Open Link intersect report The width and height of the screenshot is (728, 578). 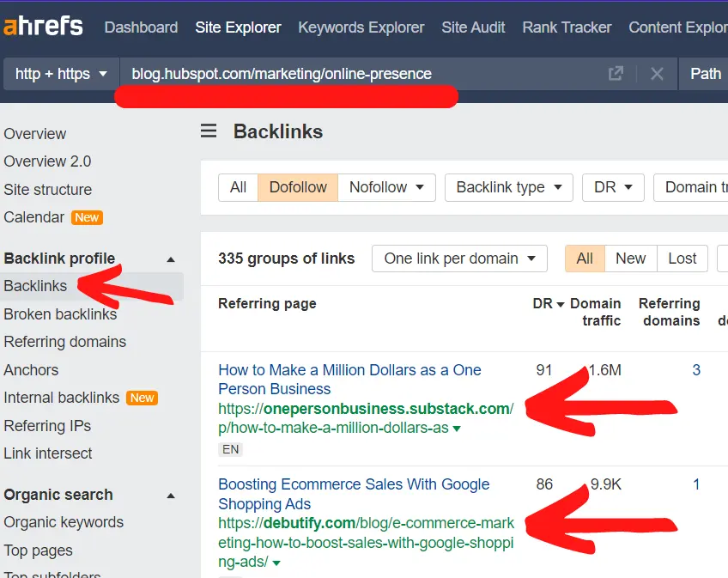click(x=48, y=453)
